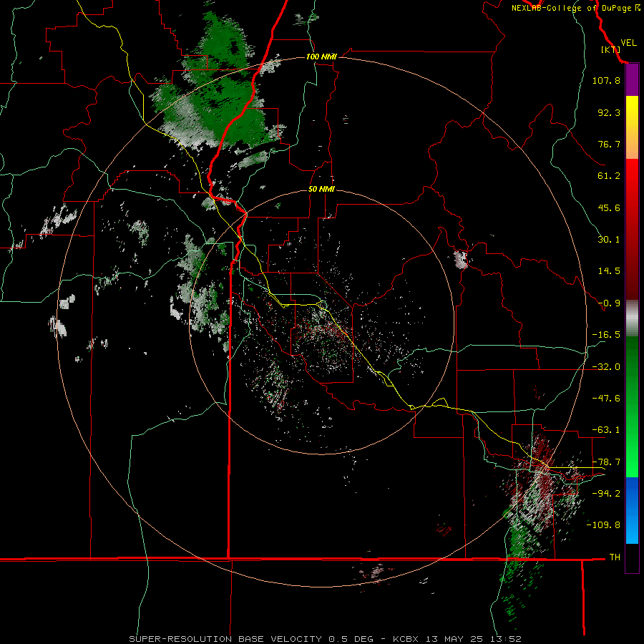Click the [KT] units label
The width and height of the screenshot is (644, 644).
click(x=610, y=49)
